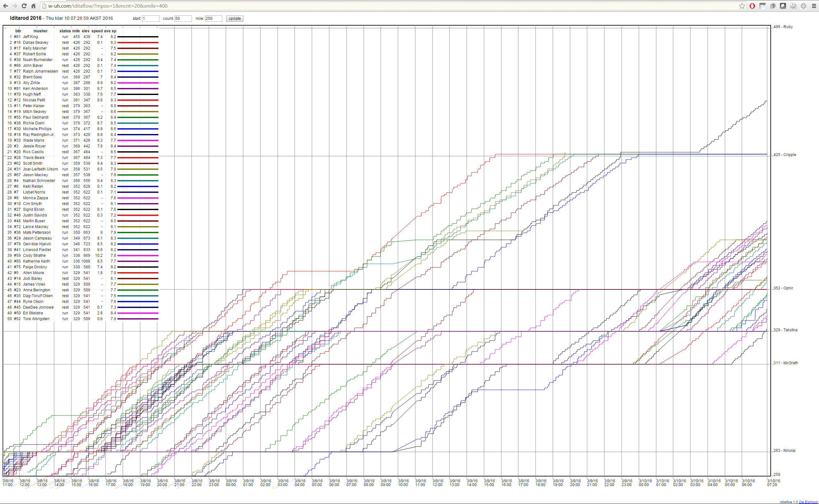The height and width of the screenshot is (504, 819).
Task: Click the 3/8/16 11:00 time axis label
Action: click(x=8, y=483)
